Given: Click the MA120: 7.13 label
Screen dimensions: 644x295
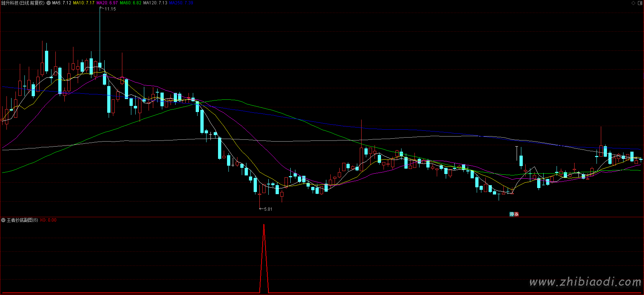Looking at the screenshot, I should tap(155, 3).
